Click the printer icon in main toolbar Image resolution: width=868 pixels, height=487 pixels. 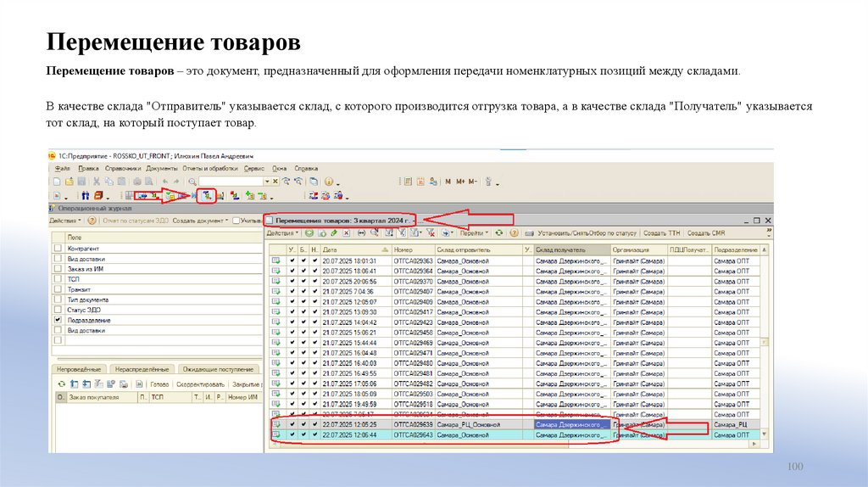click(136, 182)
